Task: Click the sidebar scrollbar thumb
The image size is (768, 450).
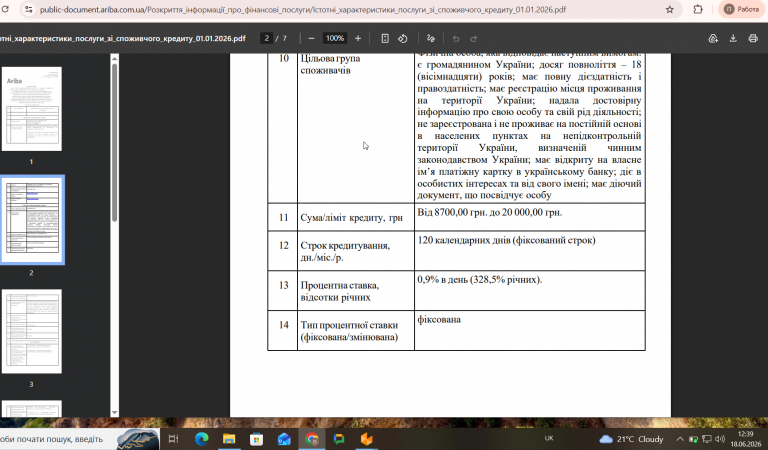Action: pyautogui.click(x=115, y=142)
